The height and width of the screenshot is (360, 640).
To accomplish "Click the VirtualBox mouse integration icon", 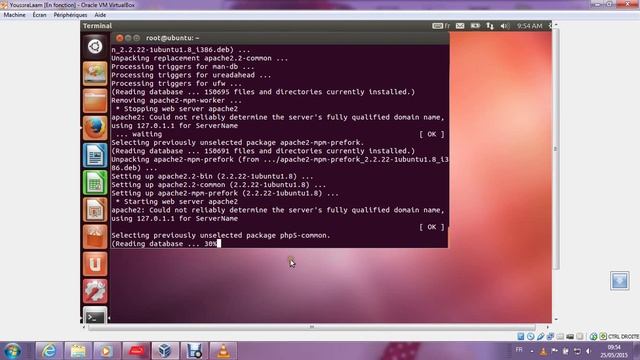I will tap(594, 336).
